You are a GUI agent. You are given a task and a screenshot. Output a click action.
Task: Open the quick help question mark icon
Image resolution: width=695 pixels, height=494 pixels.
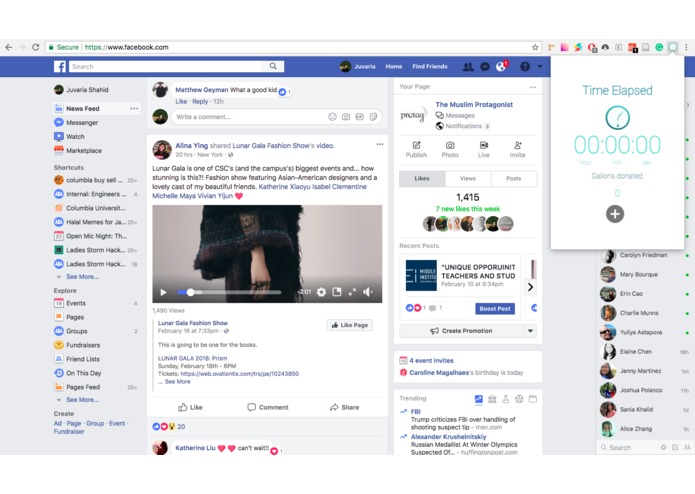525,66
